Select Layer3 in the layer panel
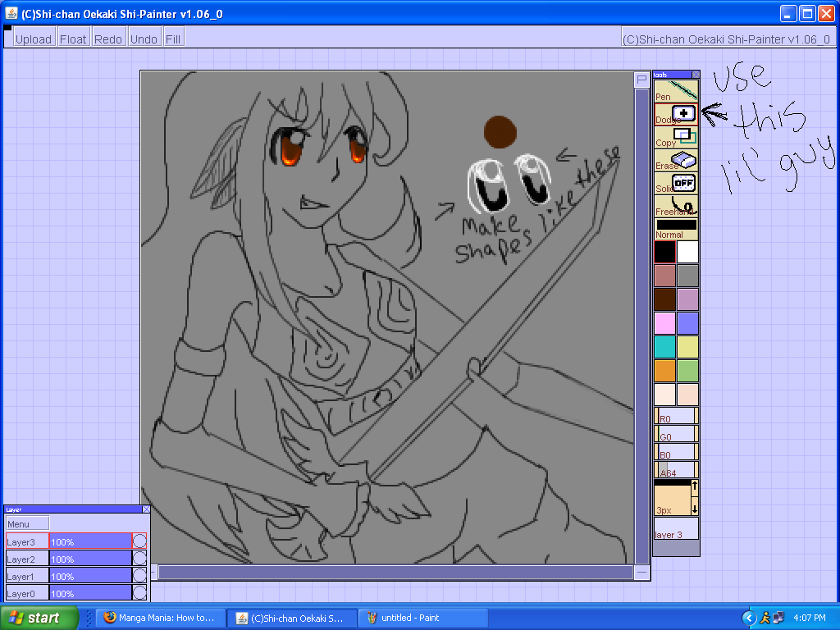This screenshot has height=630, width=840. tap(27, 541)
